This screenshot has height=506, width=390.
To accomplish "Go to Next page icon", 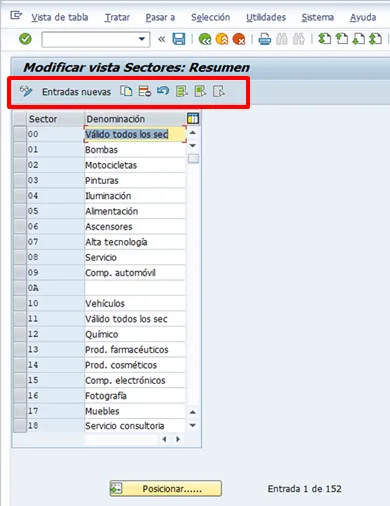I will 358,39.
